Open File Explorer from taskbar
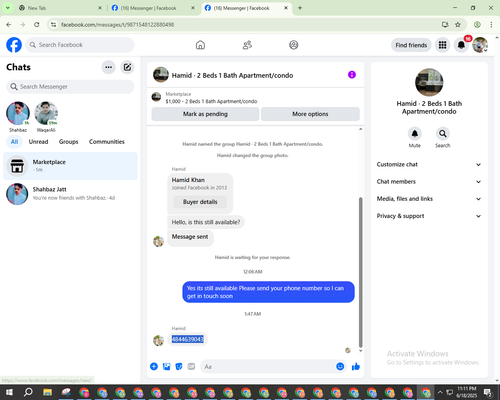This screenshot has width=500, height=400. (x=47, y=392)
